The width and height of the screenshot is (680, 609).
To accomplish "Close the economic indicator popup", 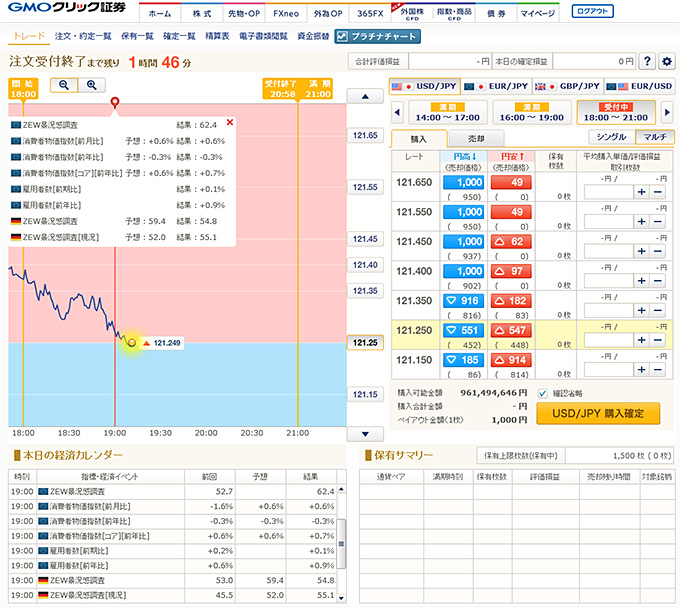I will pos(230,122).
